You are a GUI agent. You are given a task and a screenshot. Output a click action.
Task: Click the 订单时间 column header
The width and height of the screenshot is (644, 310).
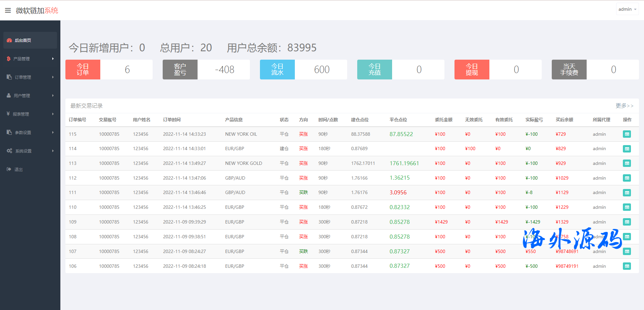(x=172, y=120)
